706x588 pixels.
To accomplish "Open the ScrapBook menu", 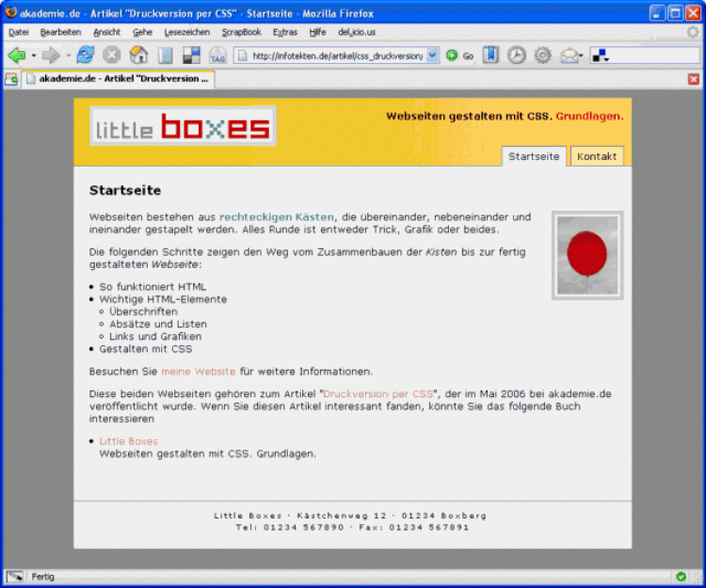I will 241,32.
